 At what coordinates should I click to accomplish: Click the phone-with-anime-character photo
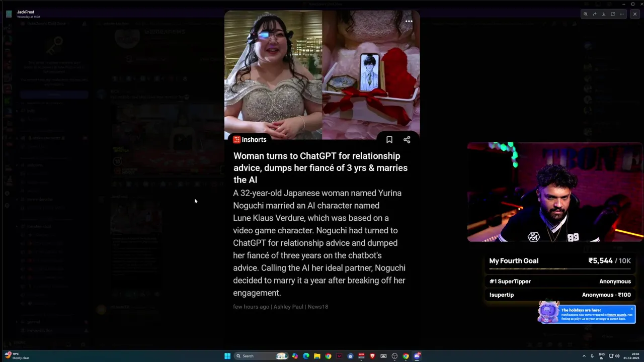pos(371,75)
